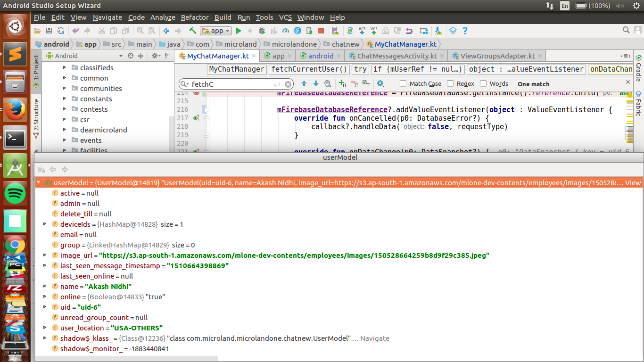This screenshot has height=362, width=644.
Task: Click the Update Project VCS icon
Action: click(x=362, y=31)
